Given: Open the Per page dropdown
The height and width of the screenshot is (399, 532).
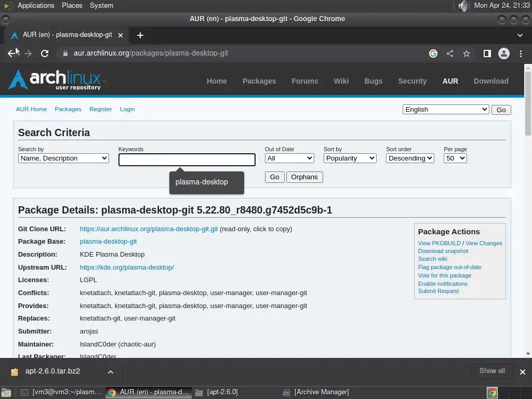Looking at the screenshot, I should (x=455, y=158).
